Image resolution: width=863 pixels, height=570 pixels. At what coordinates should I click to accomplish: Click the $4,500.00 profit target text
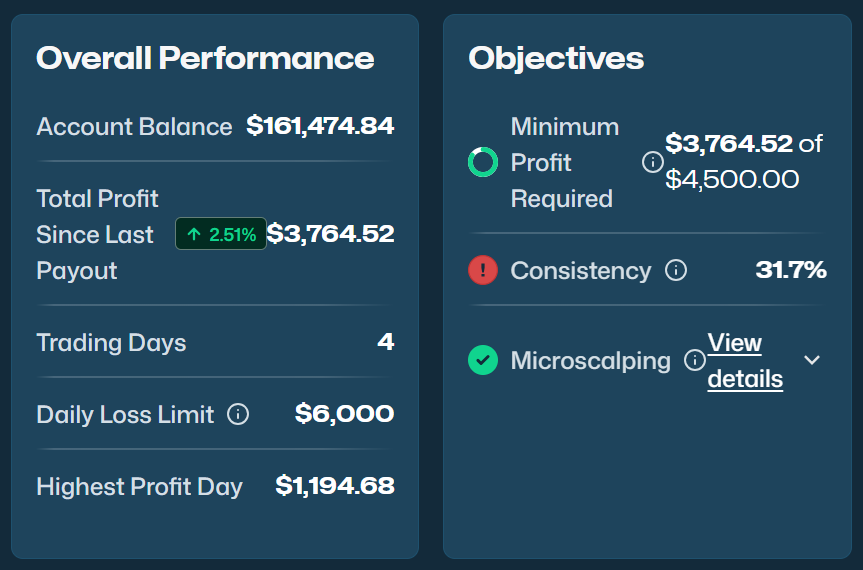pyautogui.click(x=732, y=179)
